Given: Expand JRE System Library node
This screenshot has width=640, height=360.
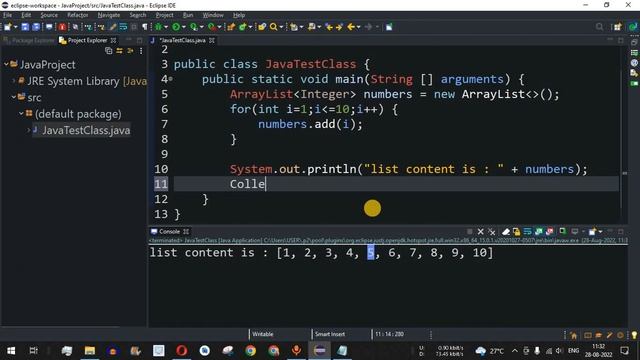Looking at the screenshot, I should pos(13,81).
